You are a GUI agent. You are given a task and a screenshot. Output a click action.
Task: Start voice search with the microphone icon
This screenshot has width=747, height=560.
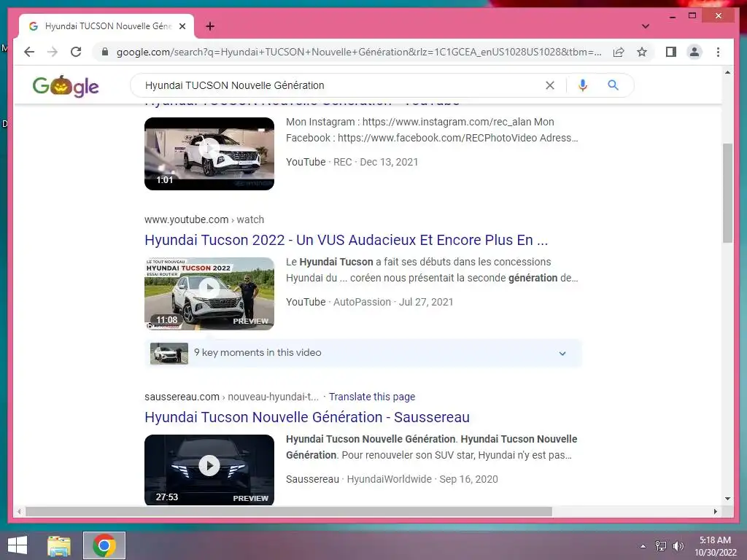(x=582, y=85)
